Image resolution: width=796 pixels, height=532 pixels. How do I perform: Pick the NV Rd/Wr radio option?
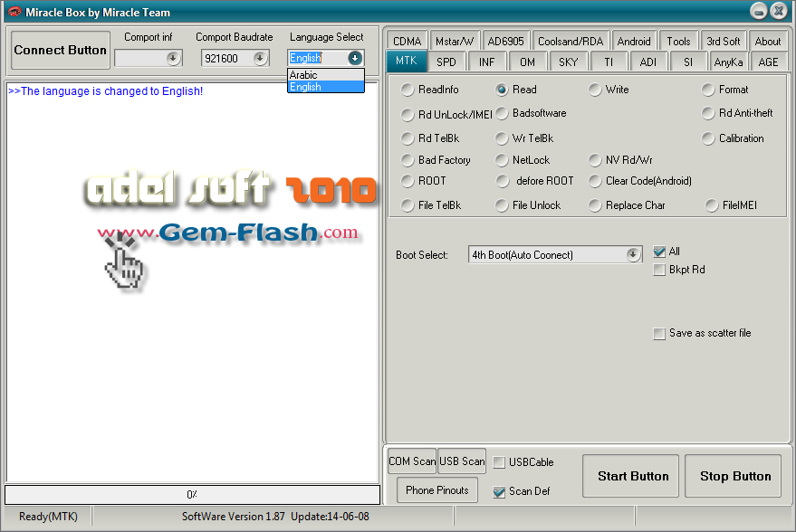point(595,160)
